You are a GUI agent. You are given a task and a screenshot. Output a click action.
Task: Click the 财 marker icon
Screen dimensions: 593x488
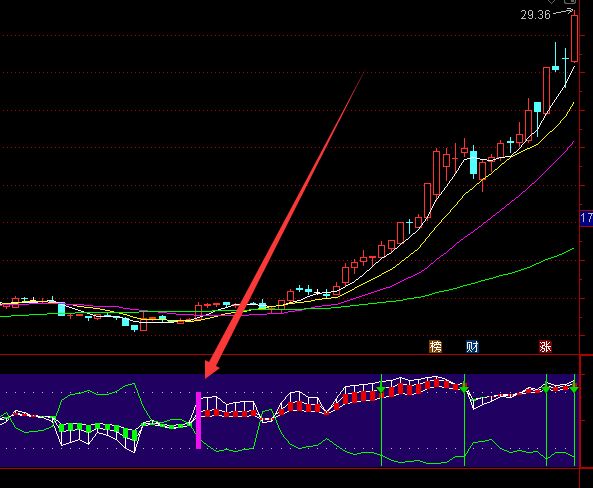click(x=472, y=346)
